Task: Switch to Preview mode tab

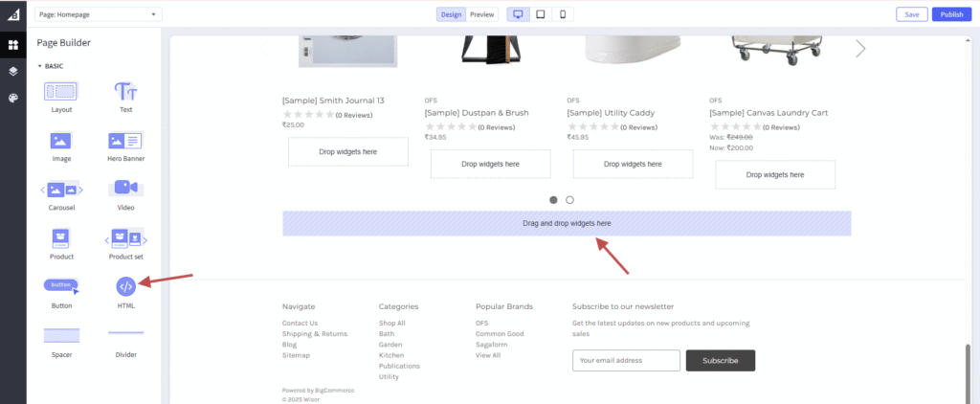Action: 482,14
